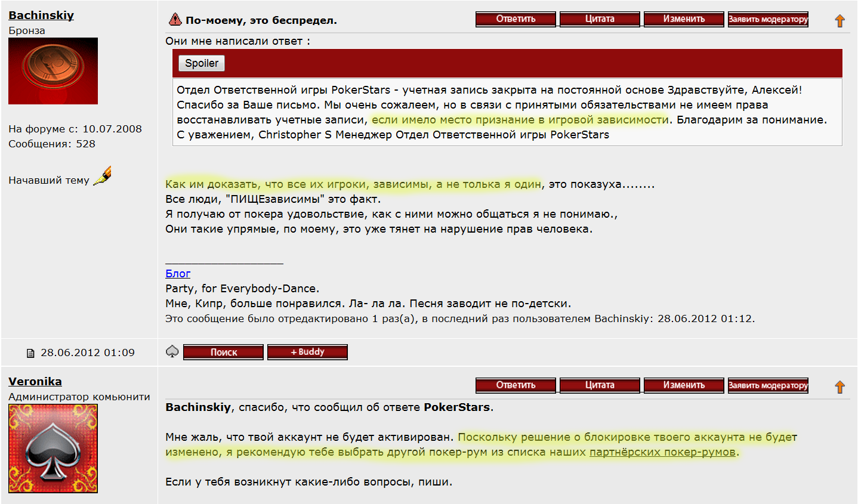Click the post timestamp "28.06.2012 01:09"

pos(88,353)
